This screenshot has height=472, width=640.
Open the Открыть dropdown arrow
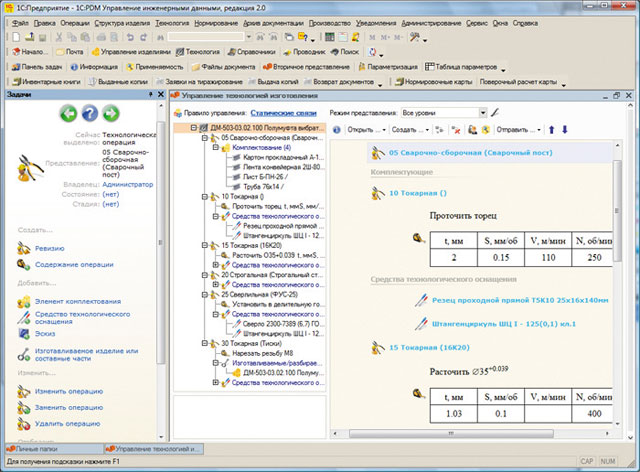[384, 130]
